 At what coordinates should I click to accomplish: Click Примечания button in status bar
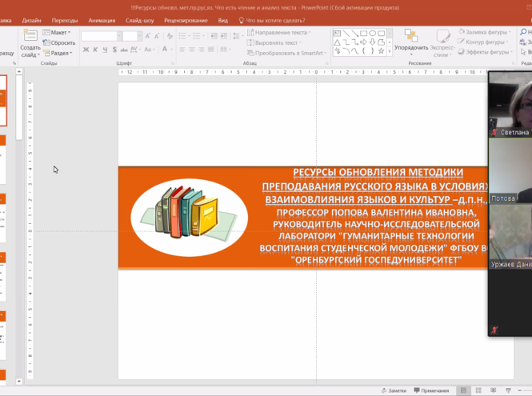click(x=432, y=390)
